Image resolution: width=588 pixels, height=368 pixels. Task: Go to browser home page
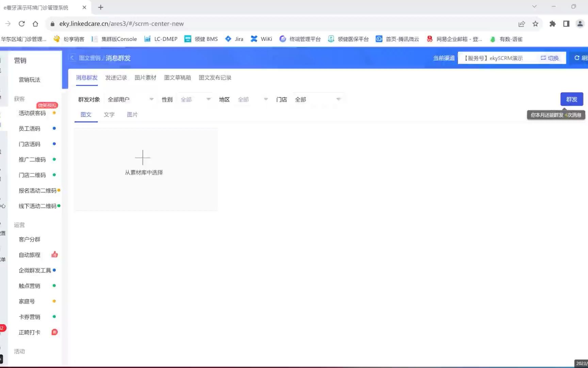click(35, 24)
